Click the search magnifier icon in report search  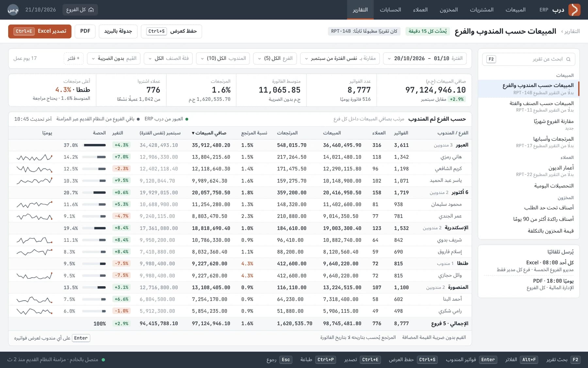click(568, 59)
